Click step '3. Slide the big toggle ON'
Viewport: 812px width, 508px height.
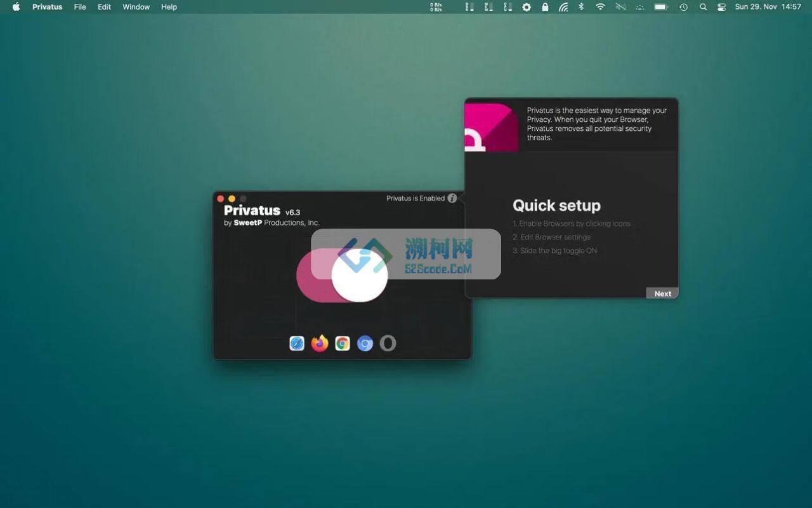coord(554,251)
